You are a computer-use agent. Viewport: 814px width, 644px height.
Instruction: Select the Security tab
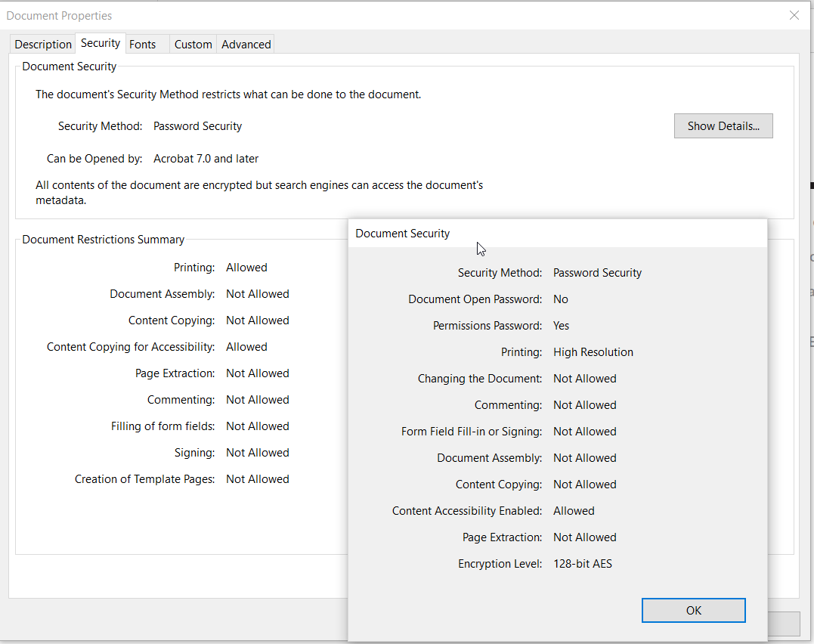click(x=101, y=43)
